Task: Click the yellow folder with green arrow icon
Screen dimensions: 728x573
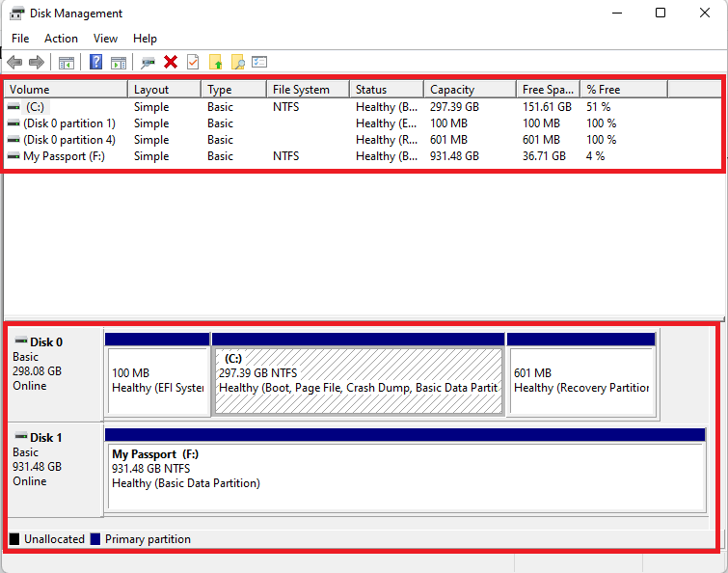Action: pos(215,62)
